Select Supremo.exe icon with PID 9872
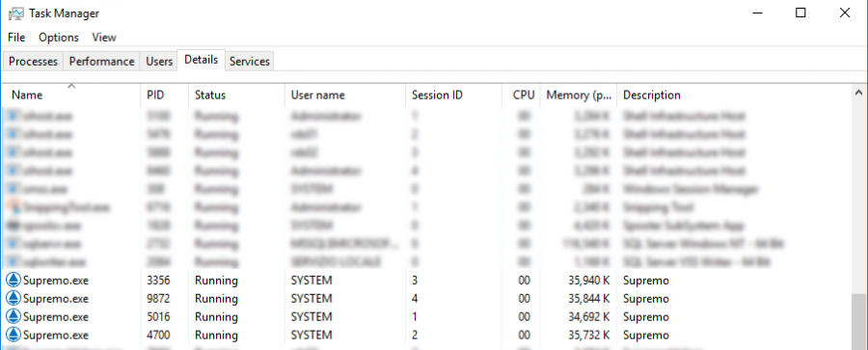The width and height of the screenshot is (868, 350). click(x=13, y=299)
